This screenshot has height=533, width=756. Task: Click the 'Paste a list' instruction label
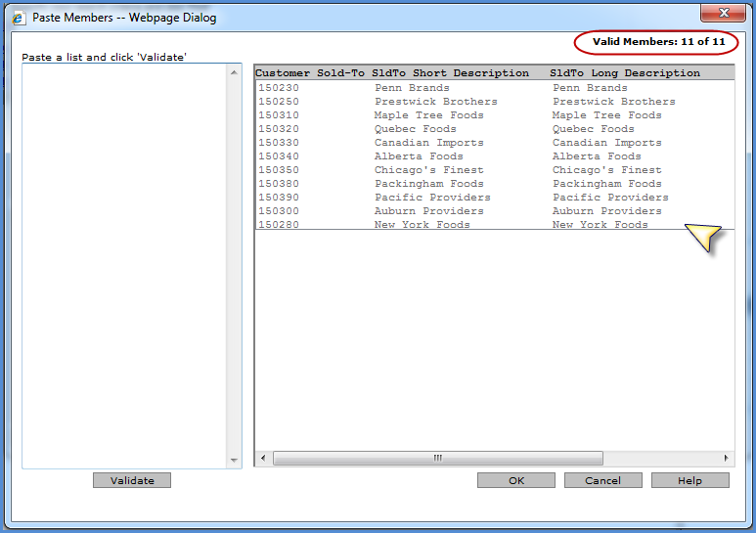point(104,57)
